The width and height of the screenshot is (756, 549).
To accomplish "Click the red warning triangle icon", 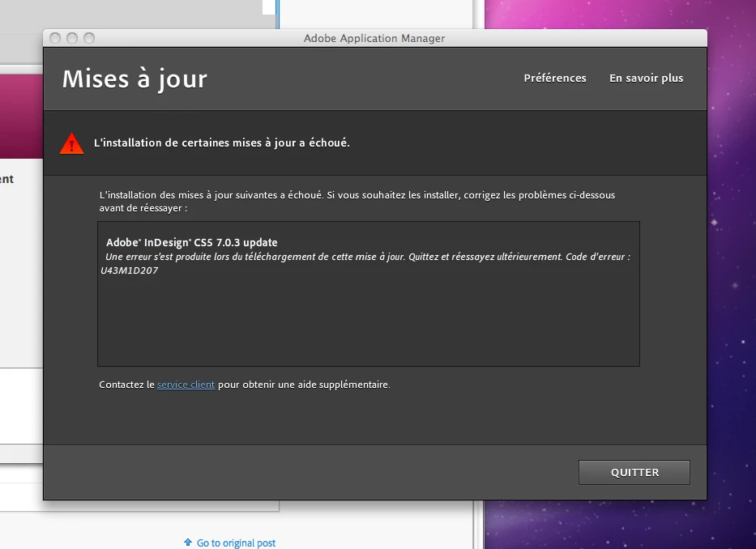I will click(x=72, y=143).
